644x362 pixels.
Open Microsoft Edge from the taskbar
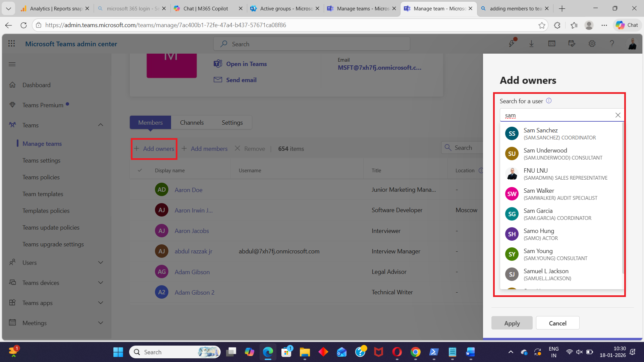(268, 352)
